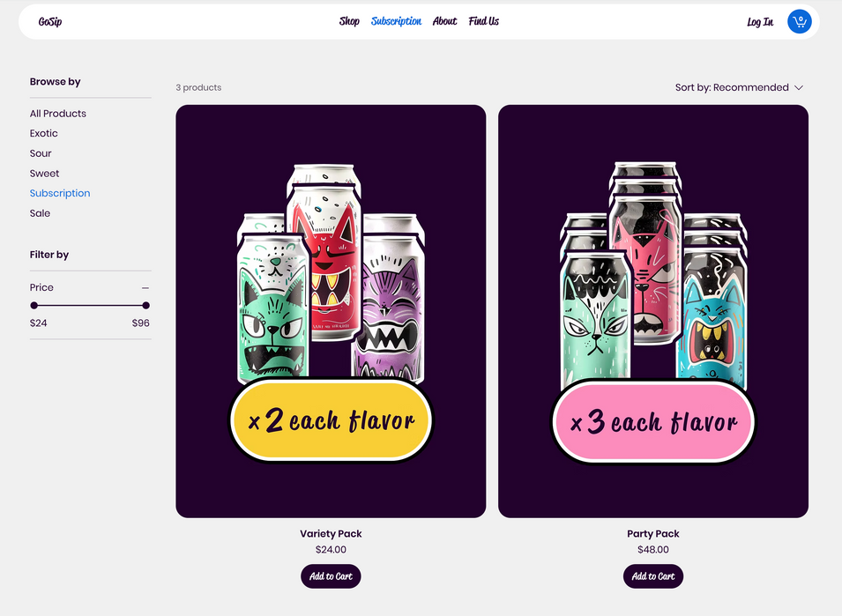This screenshot has width=842, height=616.
Task: Open the Sale category
Action: point(40,213)
